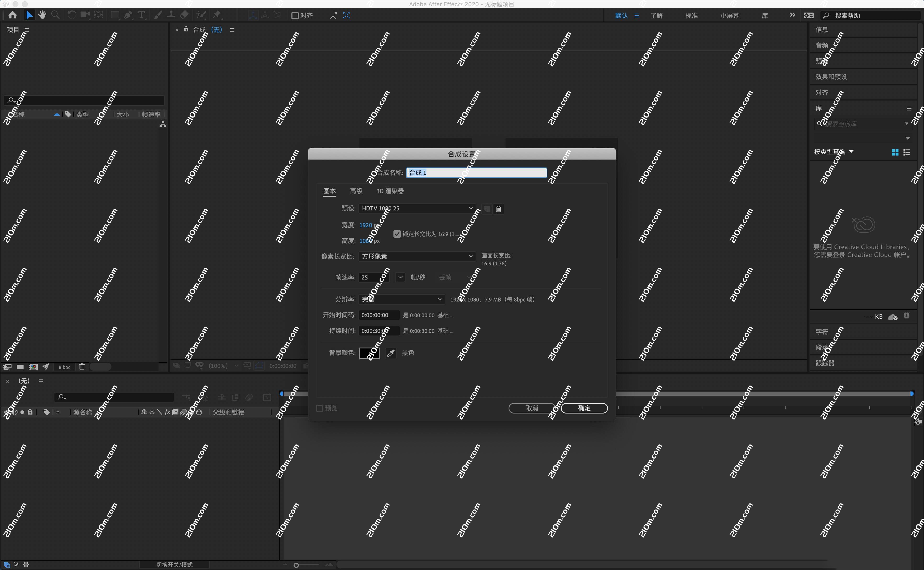
Task: Open the frame rate dropdown arrow
Action: 400,277
